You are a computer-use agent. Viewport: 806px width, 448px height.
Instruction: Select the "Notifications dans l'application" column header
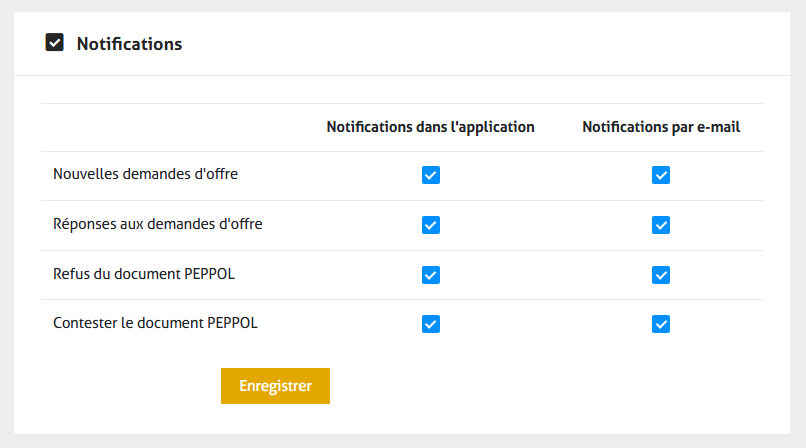tap(430, 128)
